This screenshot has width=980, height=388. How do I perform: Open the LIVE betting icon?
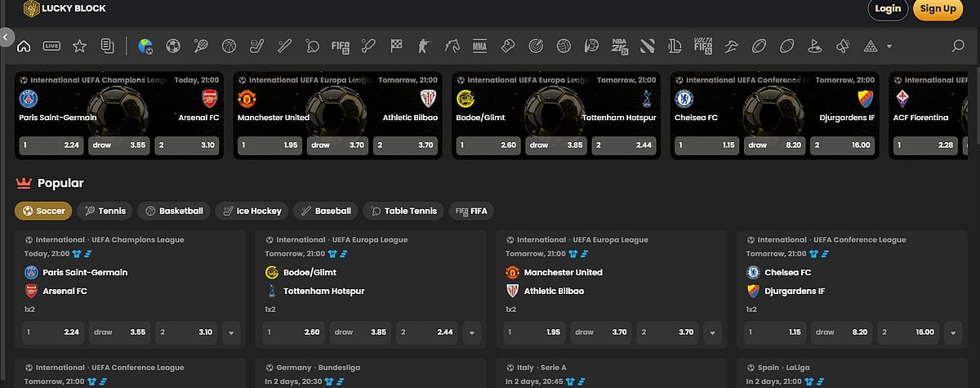tap(51, 47)
